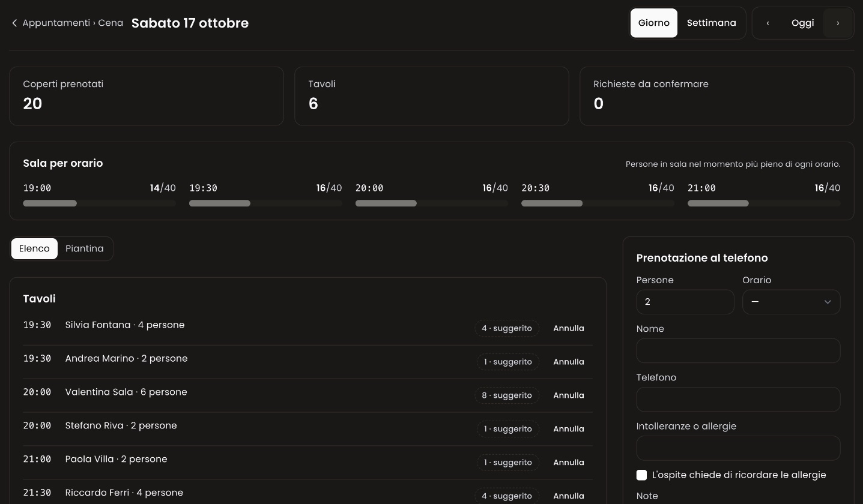Select the Piantina tab
This screenshot has width=863, height=504.
(85, 248)
